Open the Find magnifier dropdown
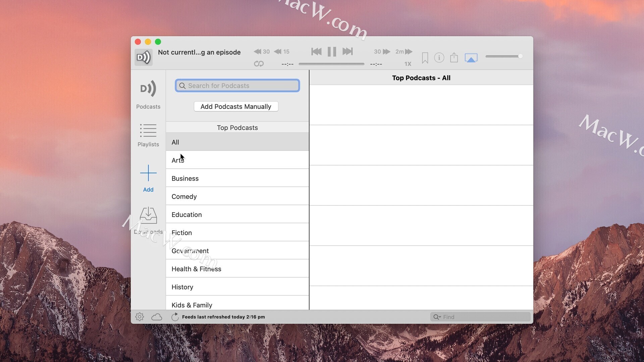 tap(437, 317)
